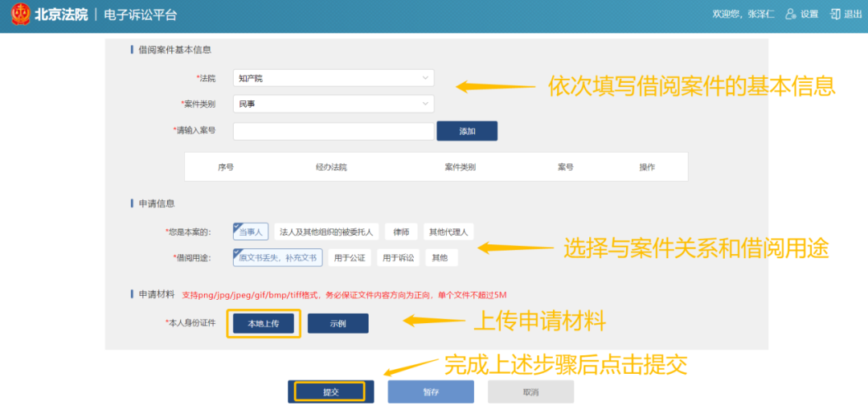Click the 经办法院 column header
868x406 pixels.
pyautogui.click(x=331, y=166)
